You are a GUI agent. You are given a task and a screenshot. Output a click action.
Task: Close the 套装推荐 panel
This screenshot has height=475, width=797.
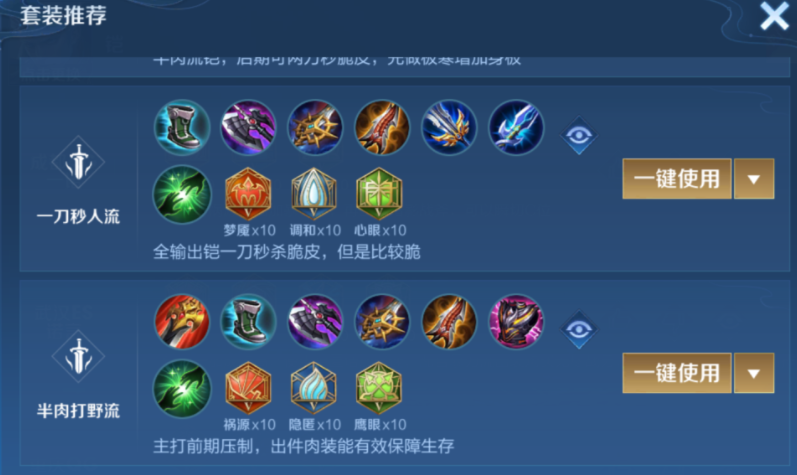click(774, 16)
